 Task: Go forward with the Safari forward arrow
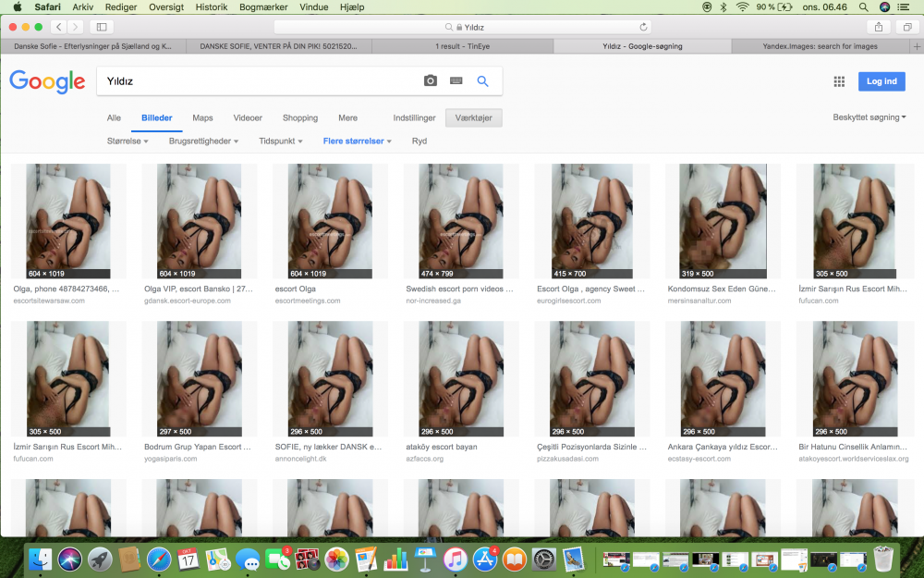point(75,27)
